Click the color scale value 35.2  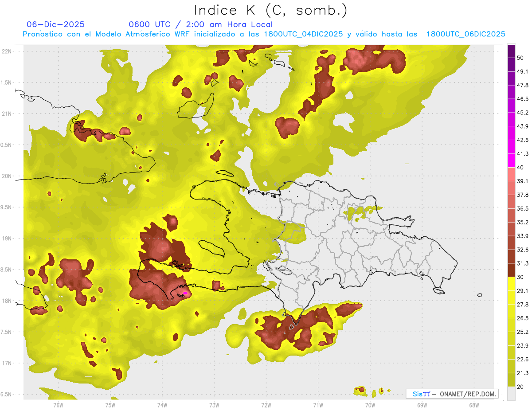coord(523,222)
